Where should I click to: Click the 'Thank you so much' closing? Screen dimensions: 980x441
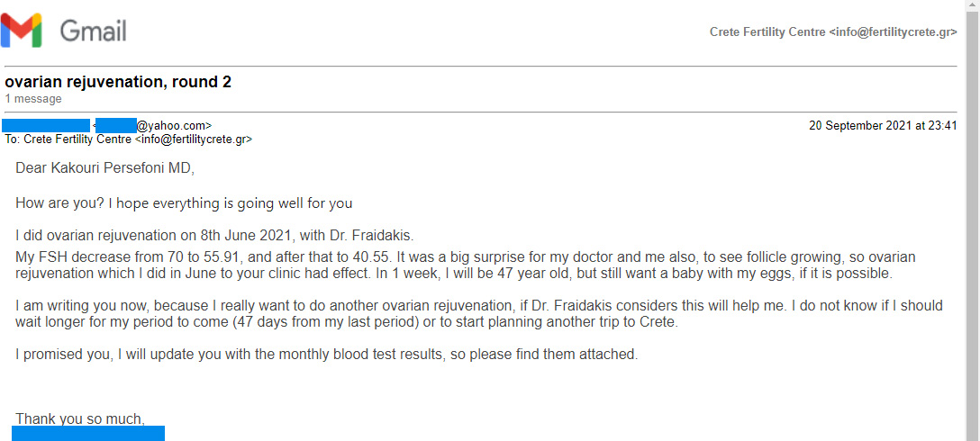tap(80, 419)
